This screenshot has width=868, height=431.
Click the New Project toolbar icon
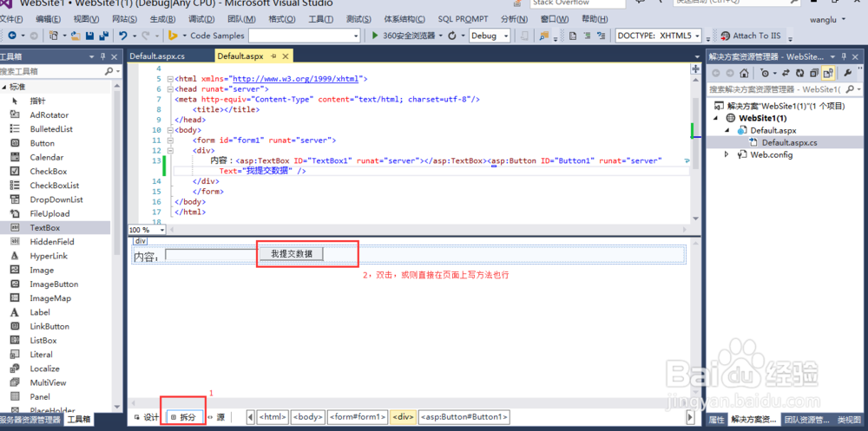coord(54,36)
